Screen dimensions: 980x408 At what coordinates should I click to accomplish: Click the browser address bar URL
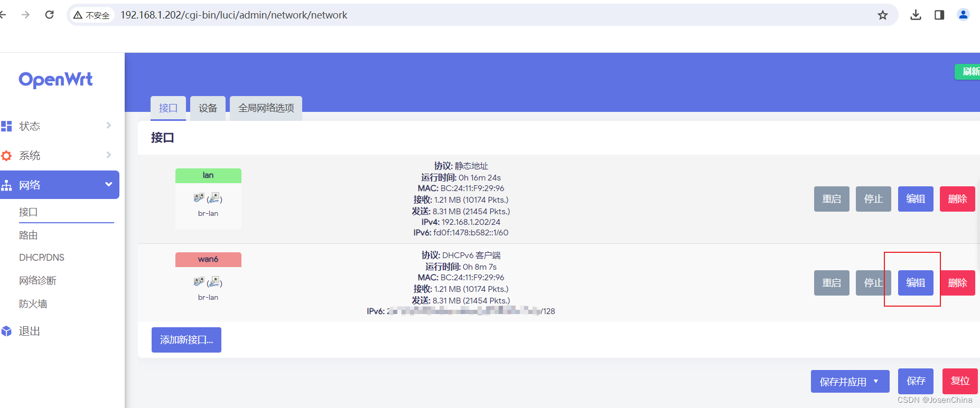234,15
